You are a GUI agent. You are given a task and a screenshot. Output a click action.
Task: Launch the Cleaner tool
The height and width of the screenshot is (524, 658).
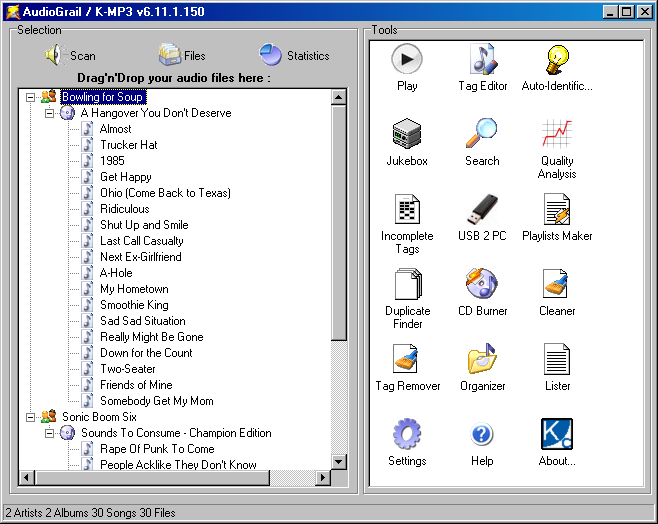557,292
